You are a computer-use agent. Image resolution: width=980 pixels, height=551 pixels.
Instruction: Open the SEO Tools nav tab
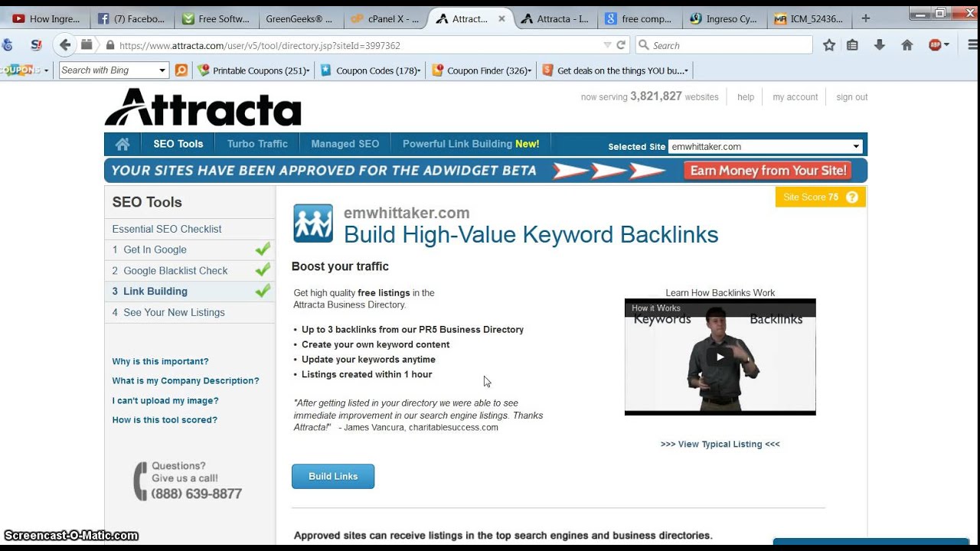[178, 144]
